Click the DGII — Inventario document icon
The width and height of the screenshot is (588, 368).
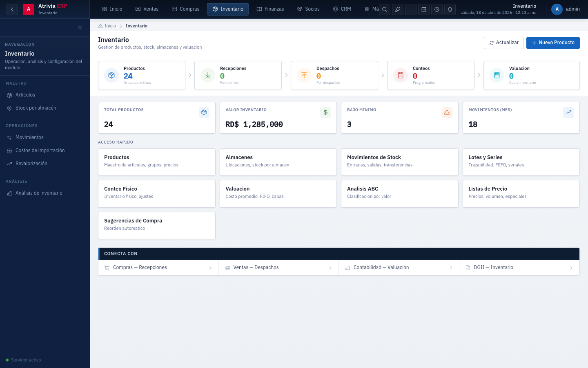(x=468, y=268)
